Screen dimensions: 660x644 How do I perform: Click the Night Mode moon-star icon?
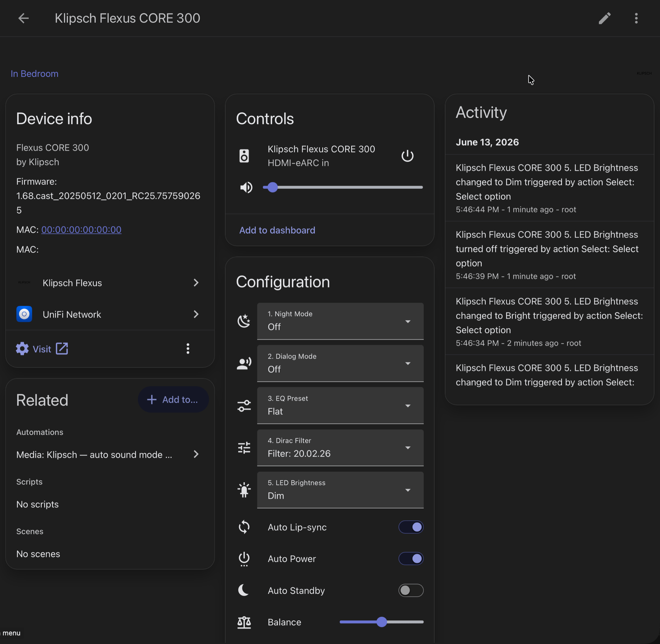click(x=244, y=321)
